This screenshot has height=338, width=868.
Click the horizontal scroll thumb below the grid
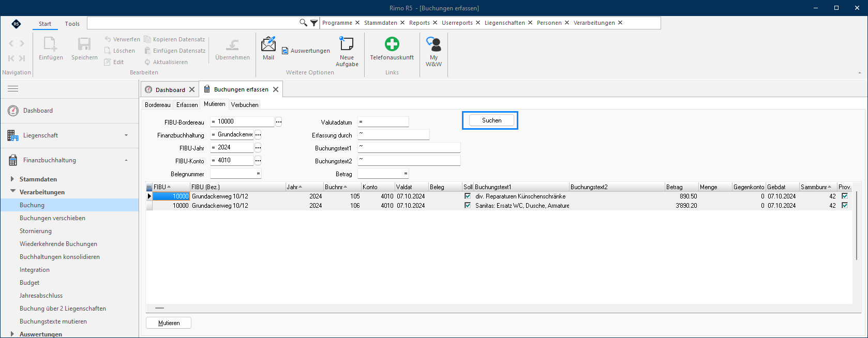tap(159, 308)
